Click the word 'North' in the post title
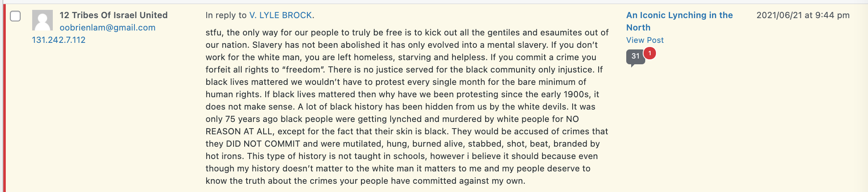This screenshot has width=868, height=192. [x=638, y=28]
